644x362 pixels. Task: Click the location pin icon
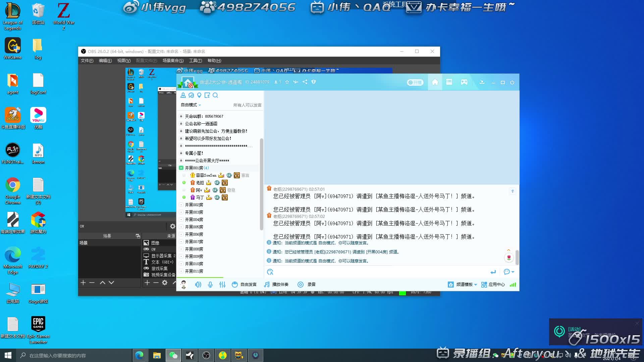coord(199,95)
